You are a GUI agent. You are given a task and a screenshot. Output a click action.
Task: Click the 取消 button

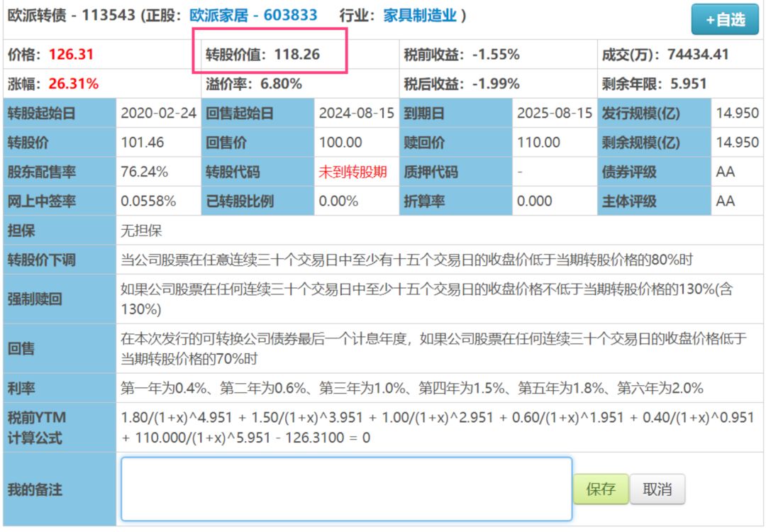pos(657,489)
